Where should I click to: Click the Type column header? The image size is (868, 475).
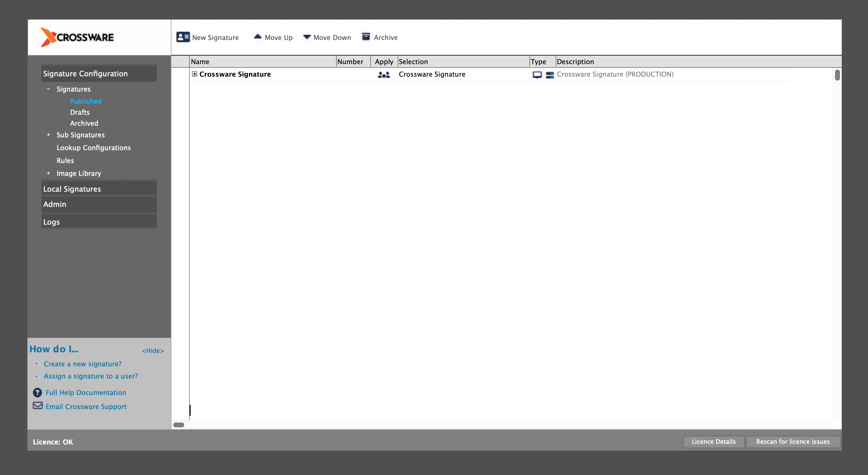tap(543, 62)
